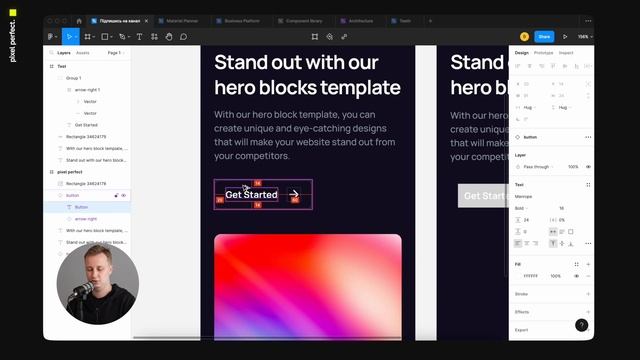Viewport: 640px width, 360px height.
Task: Select the Comment tool
Action: 184,37
